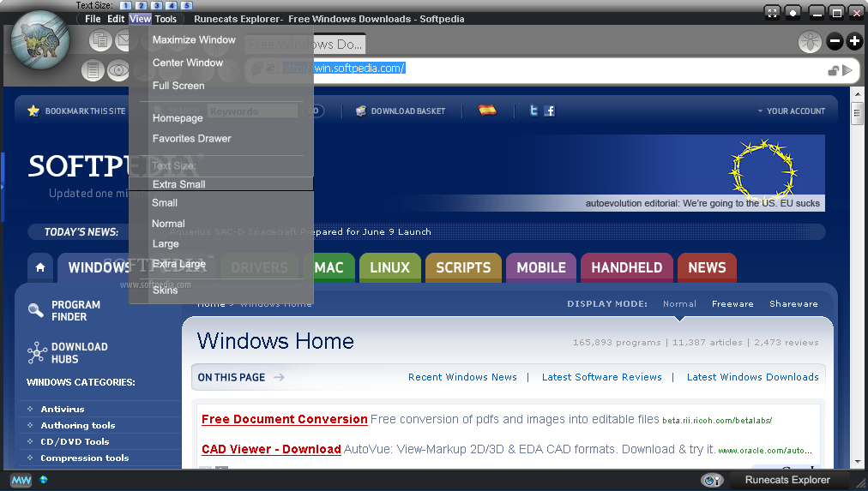Open Latest Software Reviews link
This screenshot has height=491, width=868.
pyautogui.click(x=602, y=377)
